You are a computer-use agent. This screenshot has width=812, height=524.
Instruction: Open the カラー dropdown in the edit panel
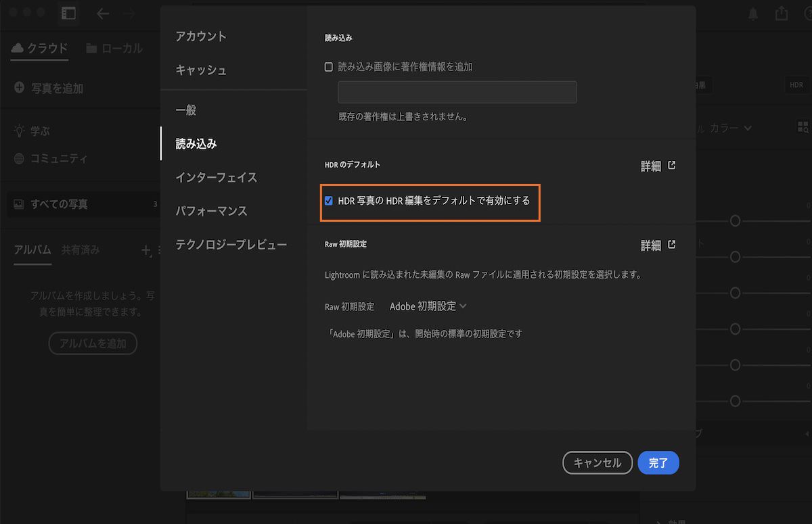731,128
